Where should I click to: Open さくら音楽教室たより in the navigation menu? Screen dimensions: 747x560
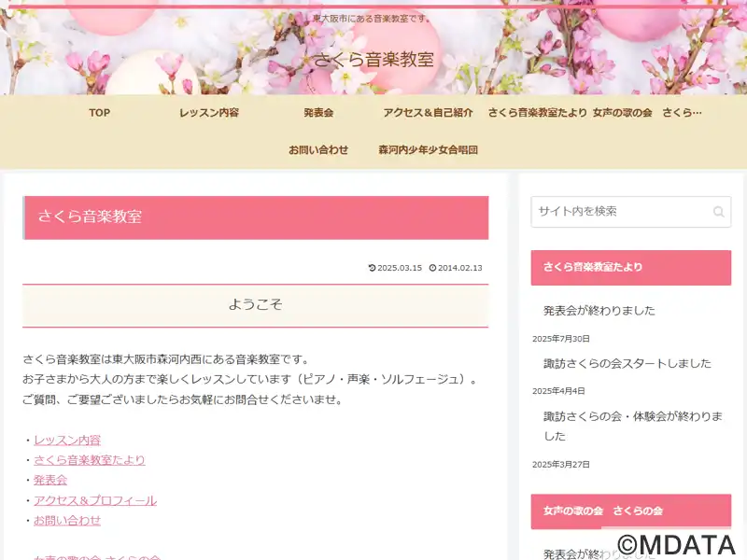tap(538, 113)
